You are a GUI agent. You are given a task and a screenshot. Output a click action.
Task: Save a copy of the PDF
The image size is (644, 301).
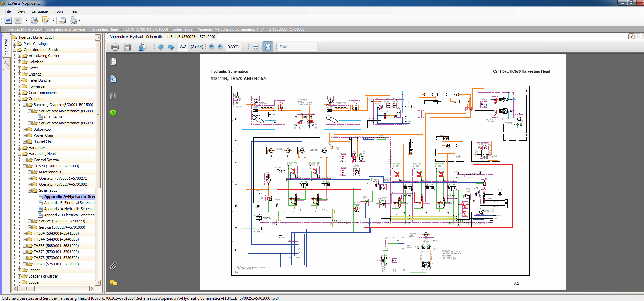(x=127, y=47)
